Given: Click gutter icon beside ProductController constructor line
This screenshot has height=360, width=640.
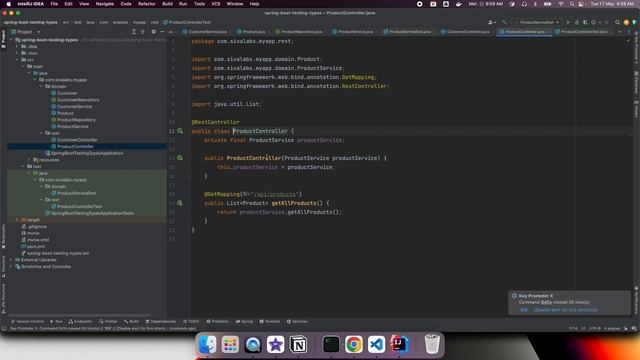Looking at the screenshot, I should (x=180, y=158).
